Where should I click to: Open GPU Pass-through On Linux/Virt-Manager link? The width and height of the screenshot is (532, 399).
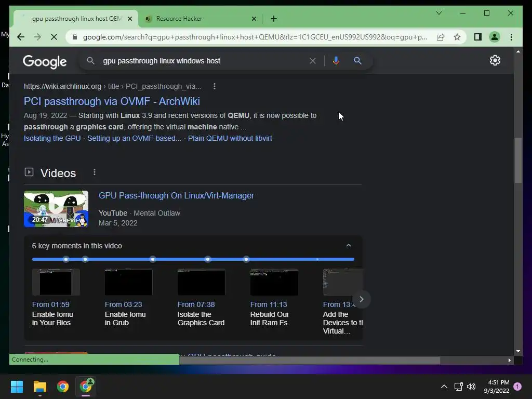(x=176, y=195)
